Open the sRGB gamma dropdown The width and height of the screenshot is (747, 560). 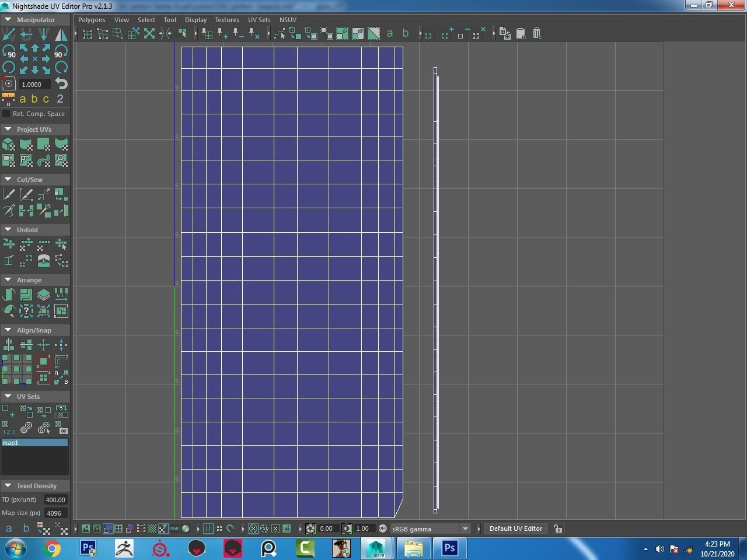[431, 528]
